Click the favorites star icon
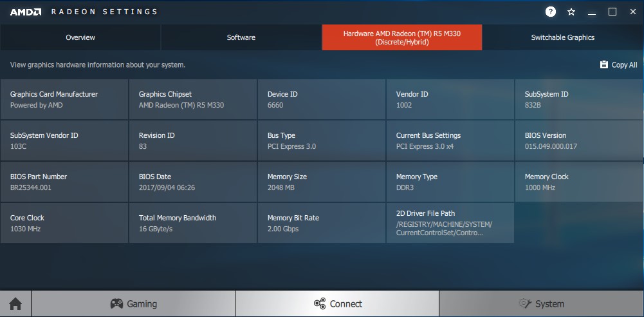The width and height of the screenshot is (644, 317). tap(571, 12)
